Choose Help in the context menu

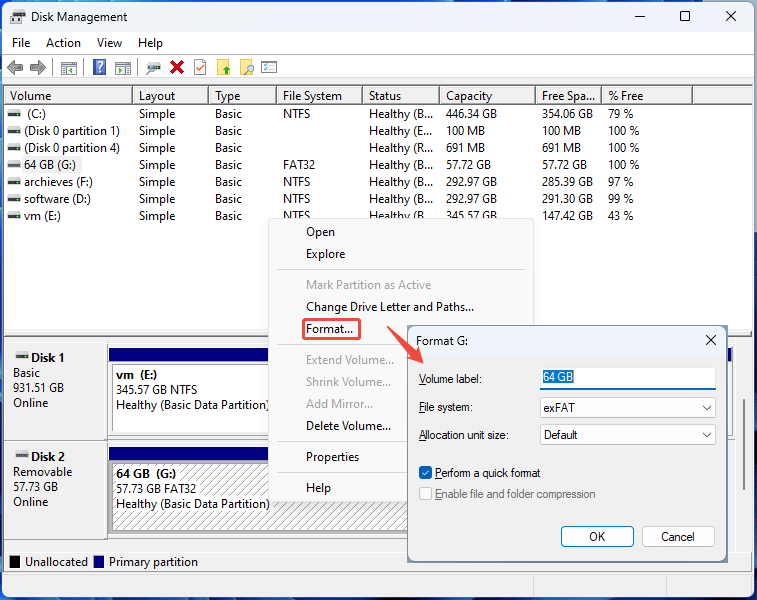318,488
